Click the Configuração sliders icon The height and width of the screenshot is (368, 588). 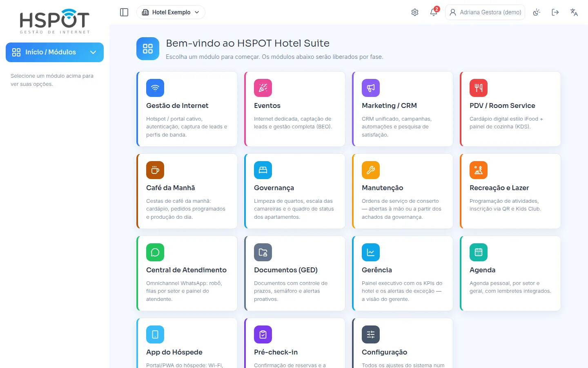pos(371,334)
